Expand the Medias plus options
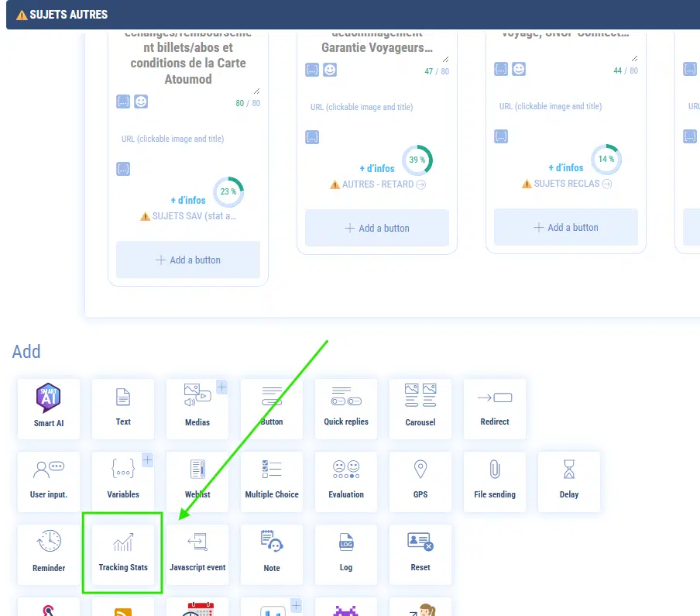 coord(221,387)
